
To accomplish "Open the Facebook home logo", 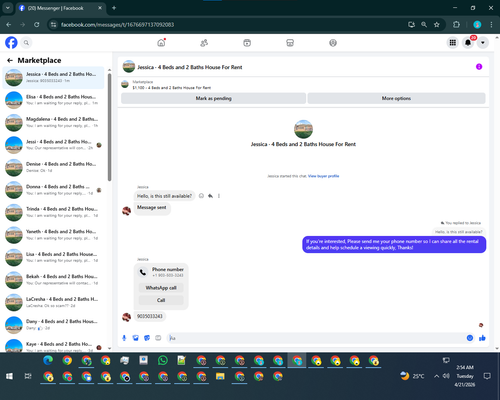I will [11, 43].
